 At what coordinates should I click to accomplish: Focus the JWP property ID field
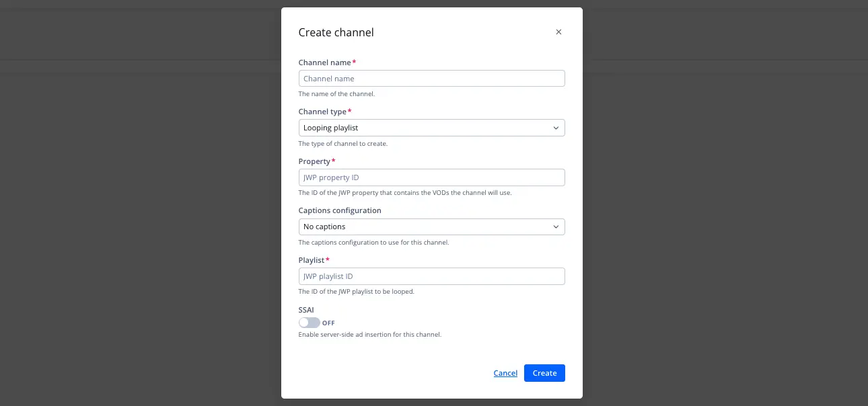(431, 177)
